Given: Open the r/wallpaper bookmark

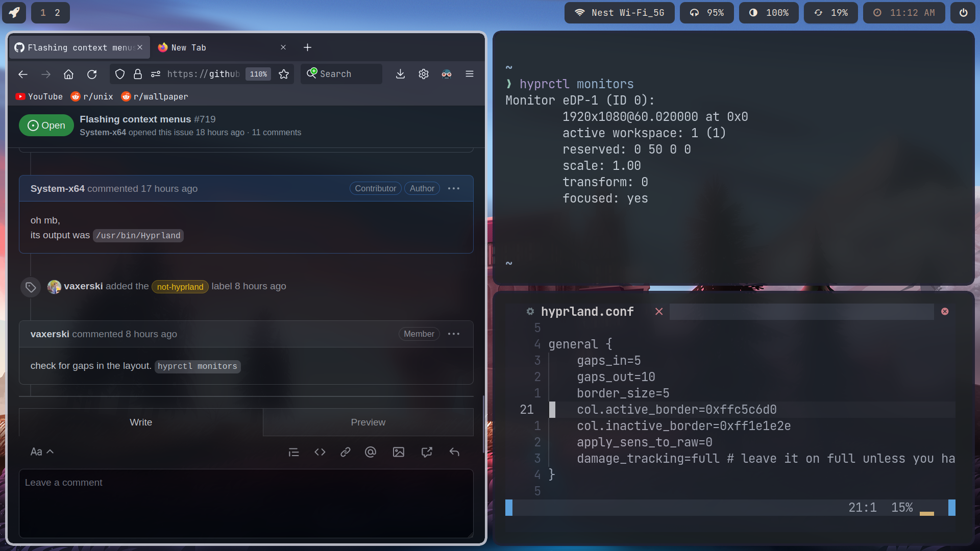Looking at the screenshot, I should 155,96.
